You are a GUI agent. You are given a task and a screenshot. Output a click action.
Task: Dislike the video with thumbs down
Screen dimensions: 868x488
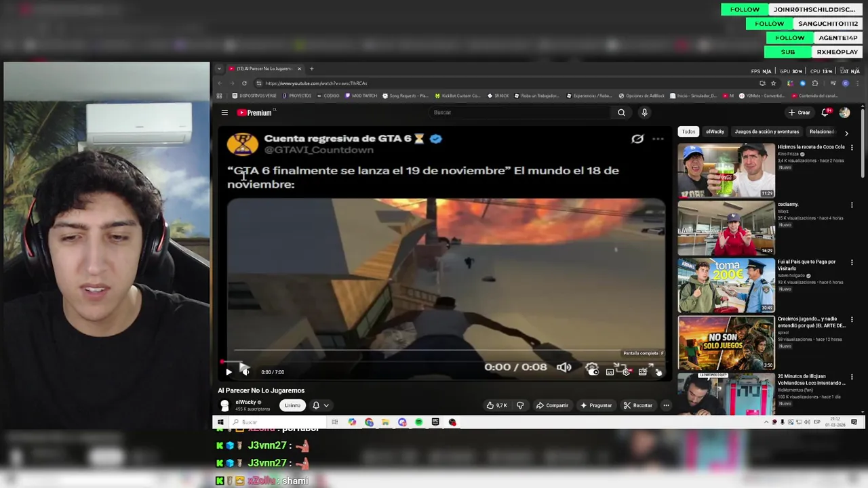[x=520, y=405]
